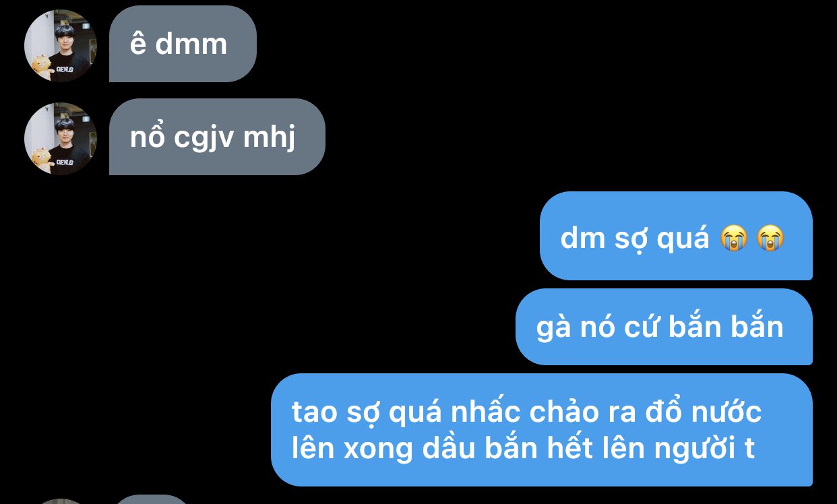The image size is (837, 504).
Task: Select the "nổ cgjv mhj" message bubble
Action: (x=217, y=137)
